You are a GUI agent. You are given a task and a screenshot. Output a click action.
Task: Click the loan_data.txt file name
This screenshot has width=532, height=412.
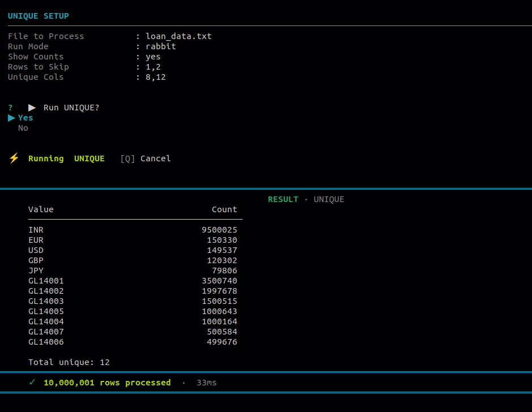point(179,36)
